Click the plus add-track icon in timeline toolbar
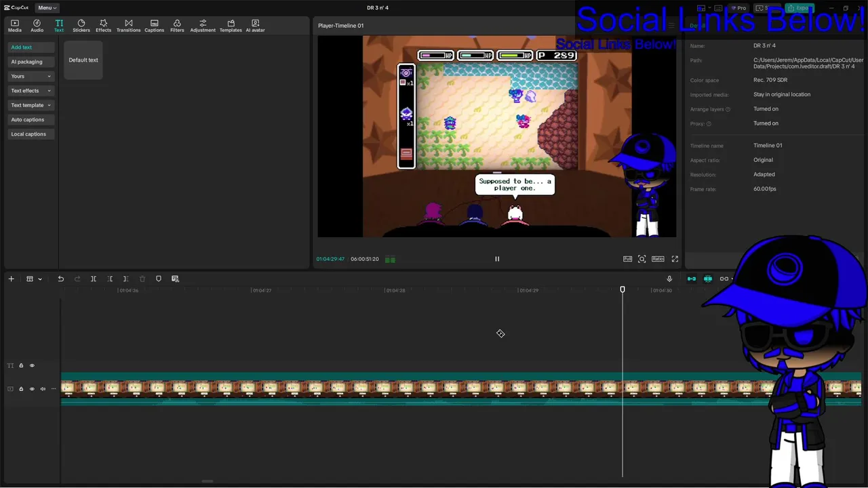The image size is (868, 488). click(x=11, y=279)
